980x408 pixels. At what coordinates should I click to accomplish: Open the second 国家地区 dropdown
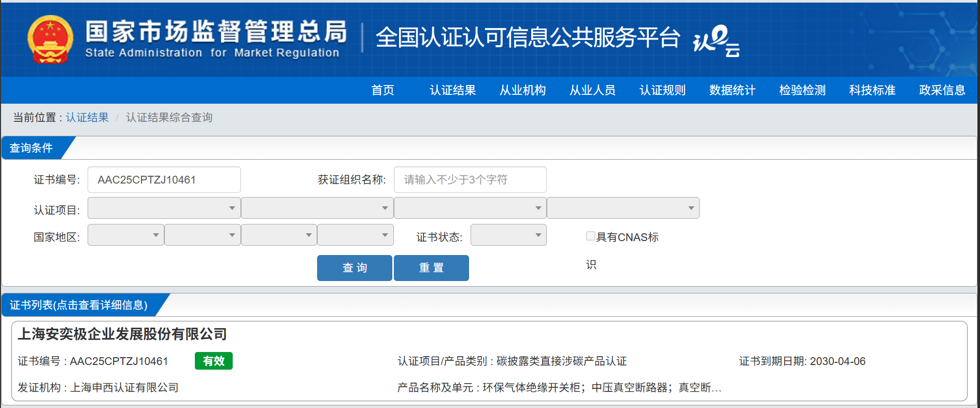click(x=203, y=235)
